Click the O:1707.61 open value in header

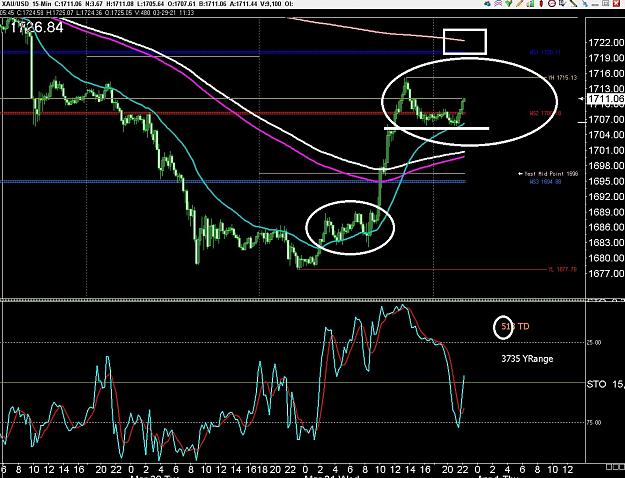pyautogui.click(x=182, y=4)
